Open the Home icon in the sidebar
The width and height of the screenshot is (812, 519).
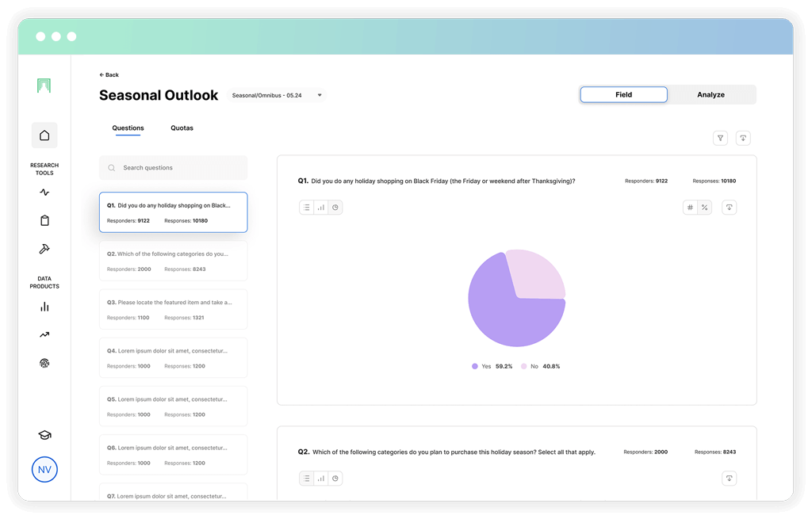point(44,135)
